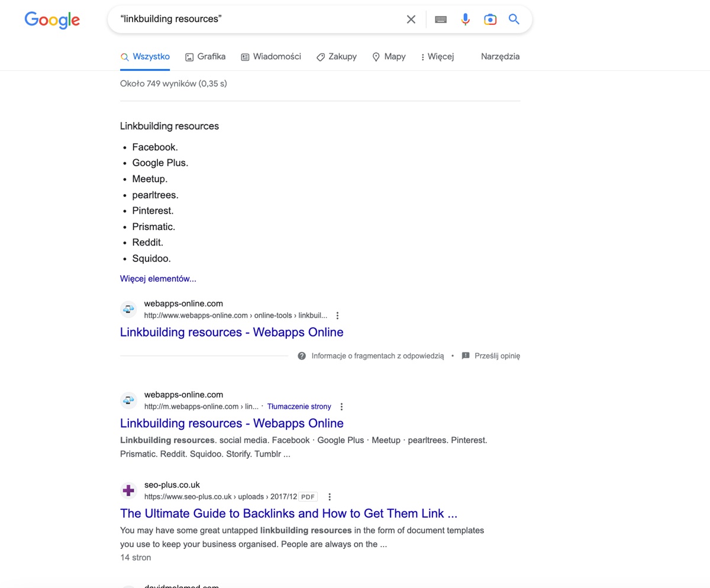
Task: Click the Około 749 wyników result count
Action: tap(173, 84)
